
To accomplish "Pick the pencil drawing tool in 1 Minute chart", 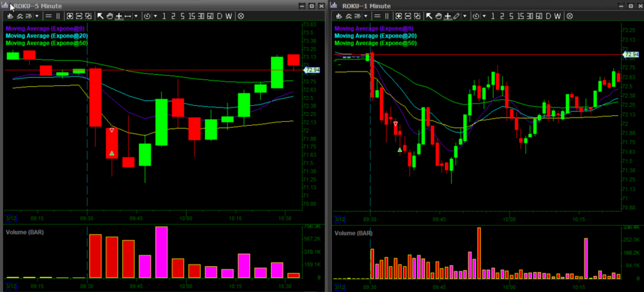I will 457,15.
